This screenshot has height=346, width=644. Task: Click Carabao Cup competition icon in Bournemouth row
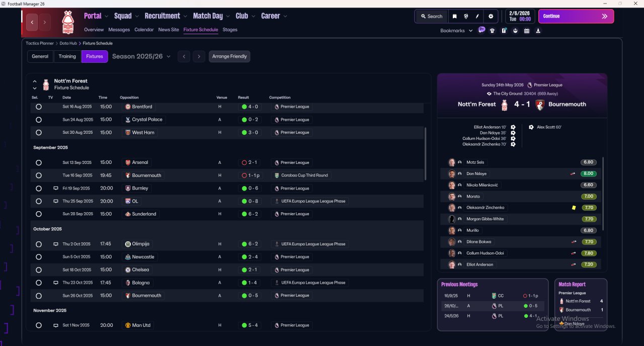tap(276, 176)
